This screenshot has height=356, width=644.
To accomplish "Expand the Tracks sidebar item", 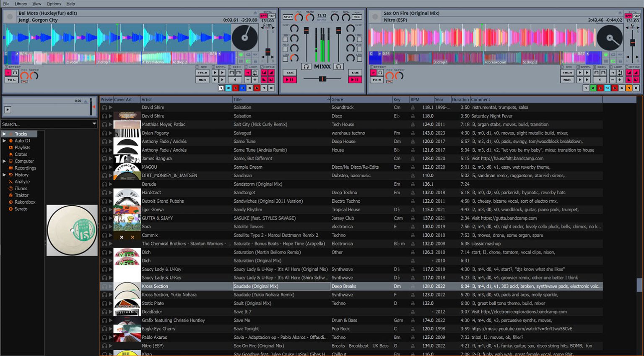I will (x=4, y=134).
